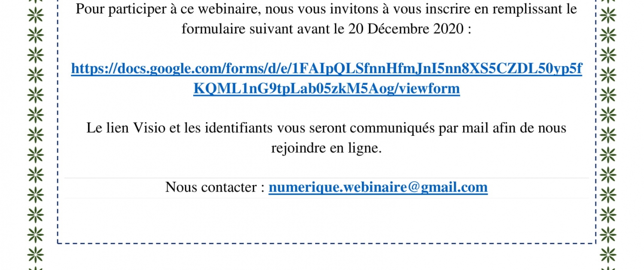Click the thin separator above "Nous contacter"
Screen dimensions: 644x270
pyautogui.click(x=326, y=178)
